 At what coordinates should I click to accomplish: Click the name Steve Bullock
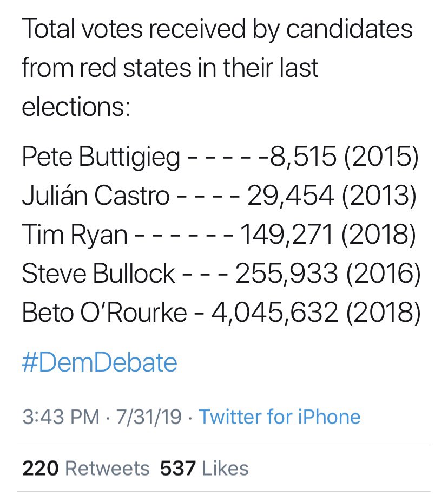point(98,274)
